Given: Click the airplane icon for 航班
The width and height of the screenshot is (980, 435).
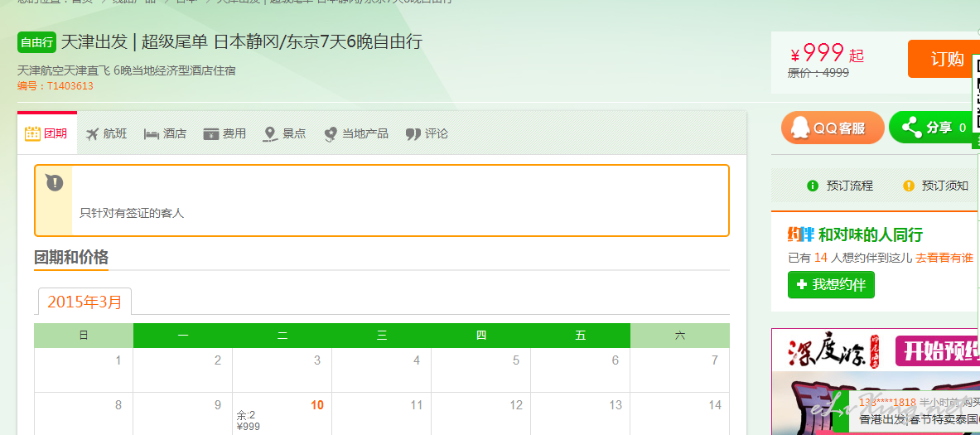Looking at the screenshot, I should click(x=92, y=134).
